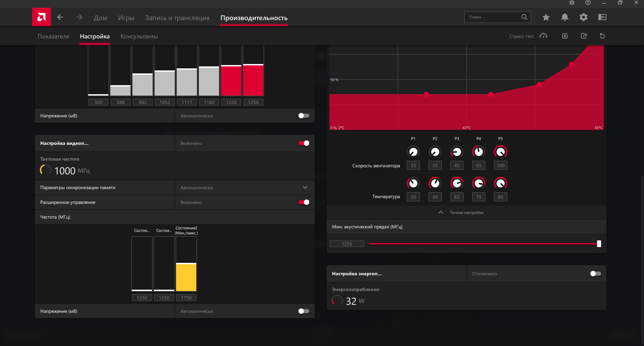
Task: Run the Стресс-тест gauge icon
Action: click(543, 36)
